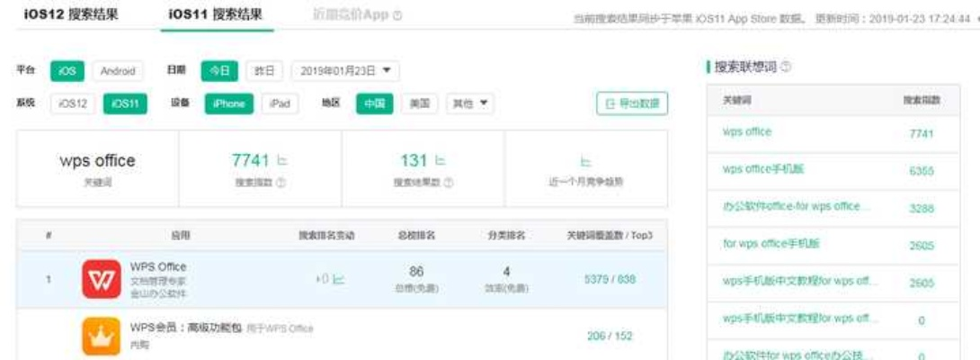This screenshot has height=360, width=980.
Task: Select the Android platform option
Action: (x=118, y=71)
